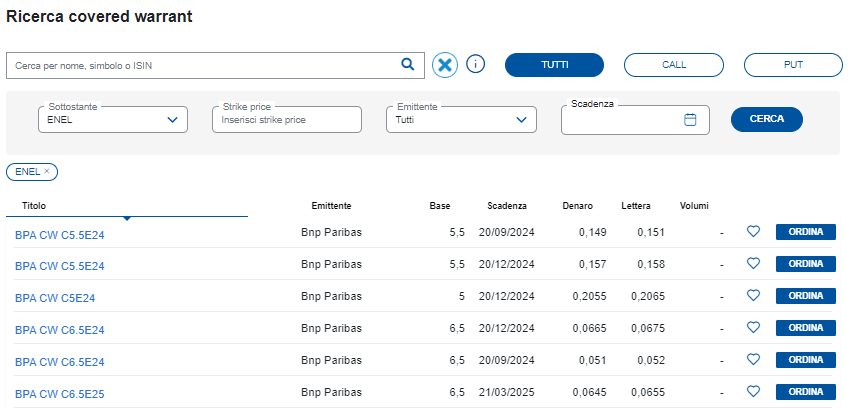Screen dimensions: 867x408
Task: Open BPA CW C5.5E24 link expiring 20/12/2024
Action: click(60, 266)
